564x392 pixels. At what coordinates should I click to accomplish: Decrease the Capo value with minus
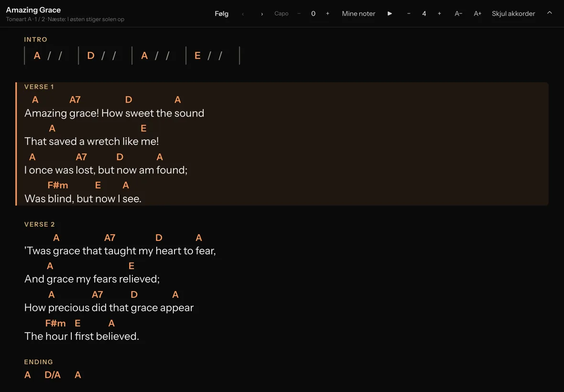coord(299,14)
